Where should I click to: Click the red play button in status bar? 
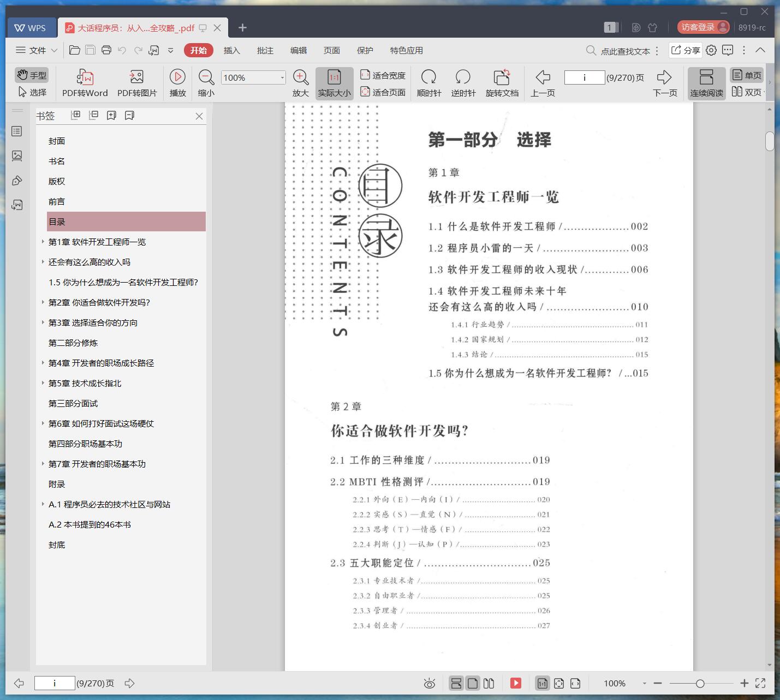[516, 683]
